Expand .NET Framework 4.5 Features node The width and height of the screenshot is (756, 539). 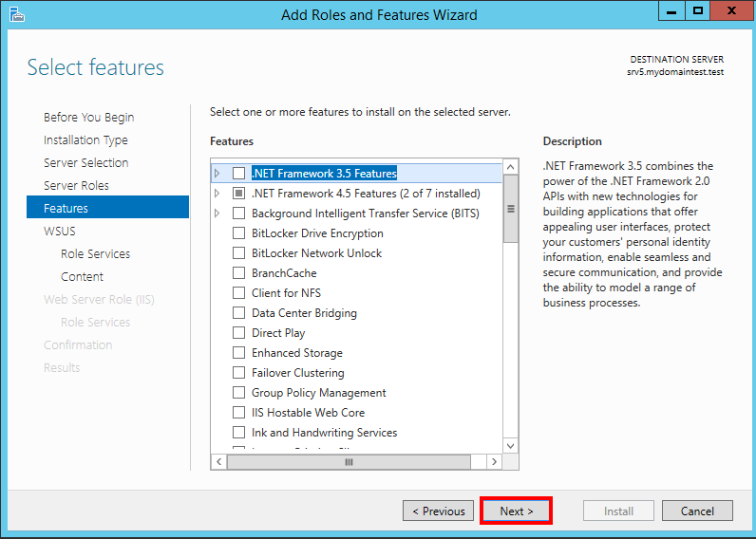217,194
